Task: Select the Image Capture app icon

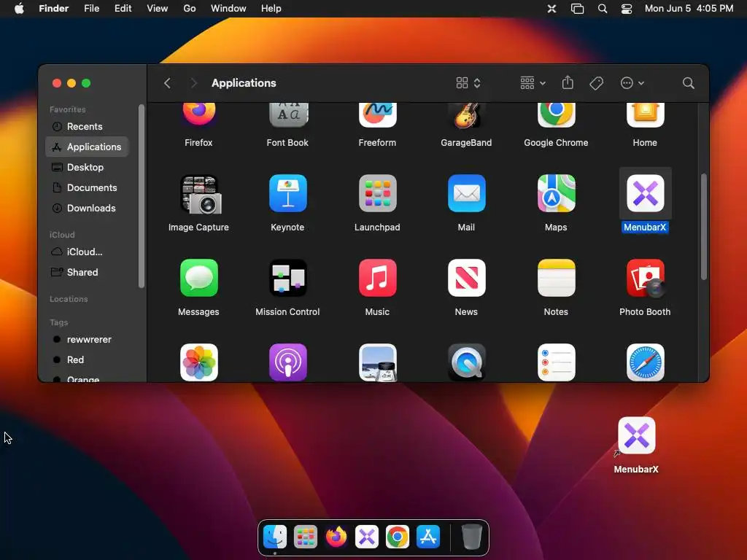Action: click(x=200, y=194)
